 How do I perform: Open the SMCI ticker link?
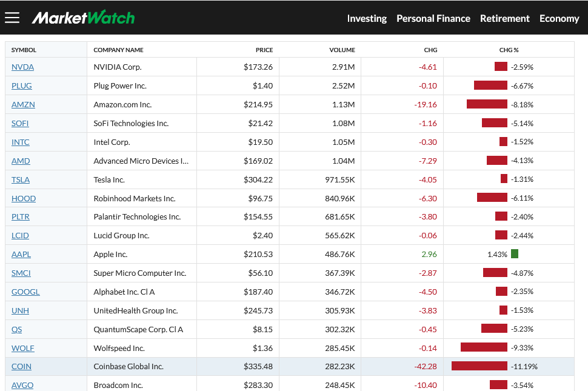21,273
